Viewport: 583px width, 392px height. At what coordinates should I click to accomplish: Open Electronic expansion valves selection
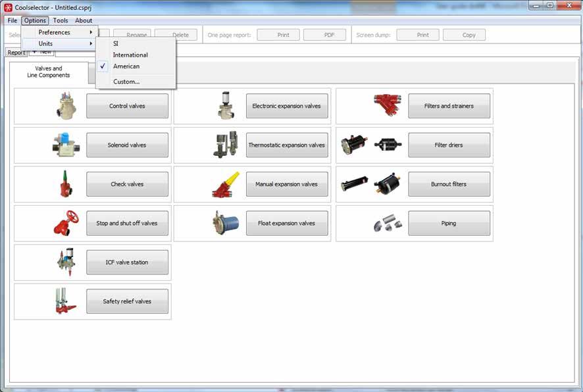click(287, 106)
